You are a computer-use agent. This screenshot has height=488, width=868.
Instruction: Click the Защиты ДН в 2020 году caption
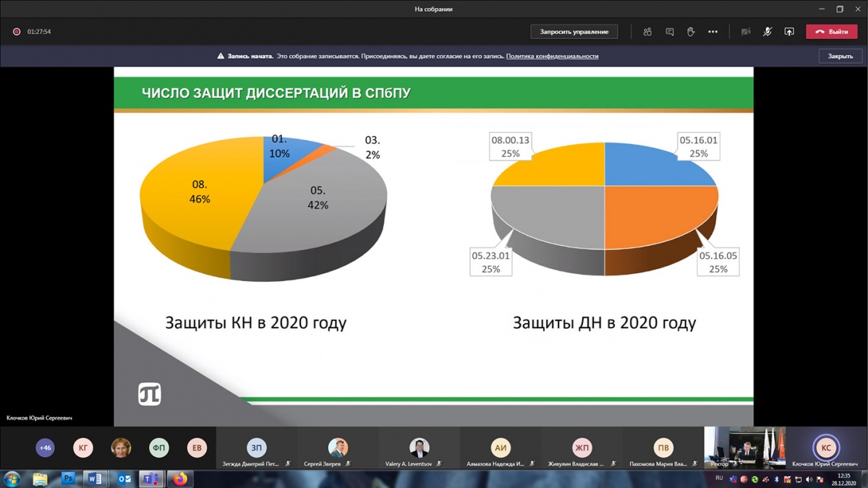[605, 322]
